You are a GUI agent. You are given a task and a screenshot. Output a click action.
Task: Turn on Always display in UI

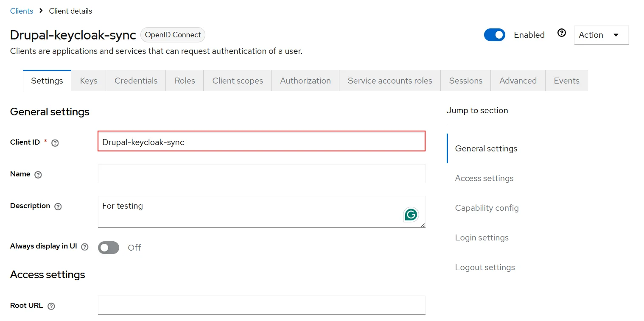109,247
